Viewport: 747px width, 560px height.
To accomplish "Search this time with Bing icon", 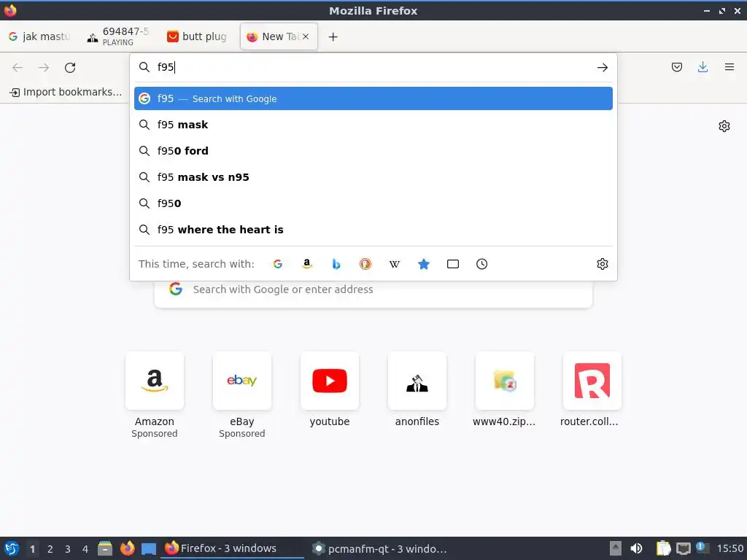I will pos(336,264).
